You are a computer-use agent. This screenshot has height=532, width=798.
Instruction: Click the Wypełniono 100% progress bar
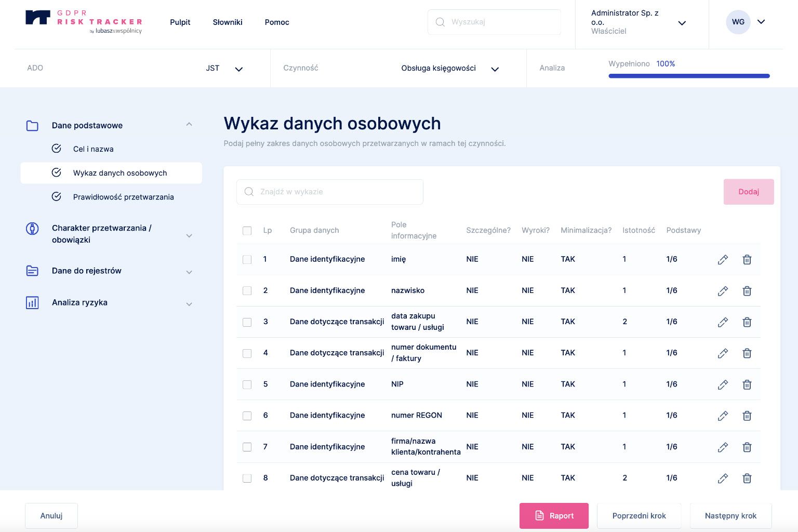point(689,76)
